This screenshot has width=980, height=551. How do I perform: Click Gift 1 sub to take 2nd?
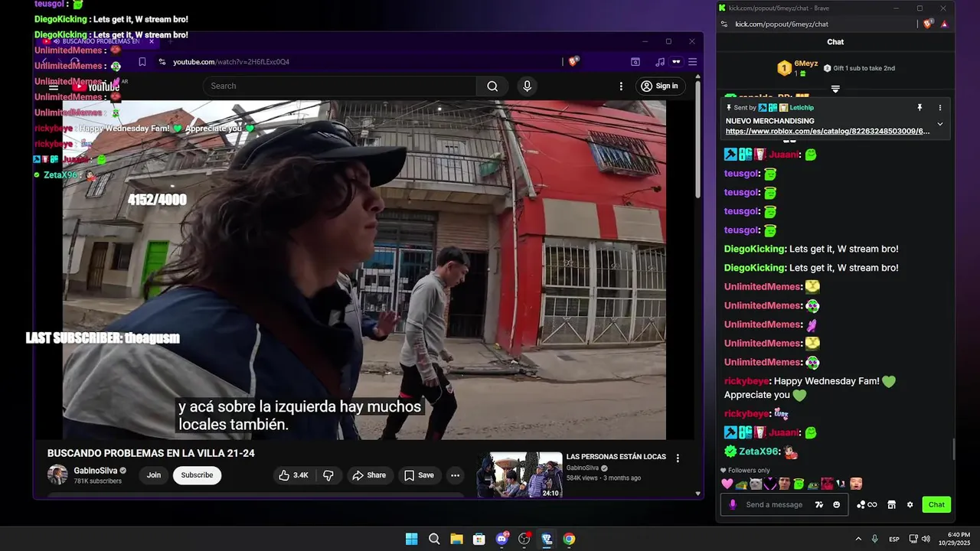tap(859, 68)
